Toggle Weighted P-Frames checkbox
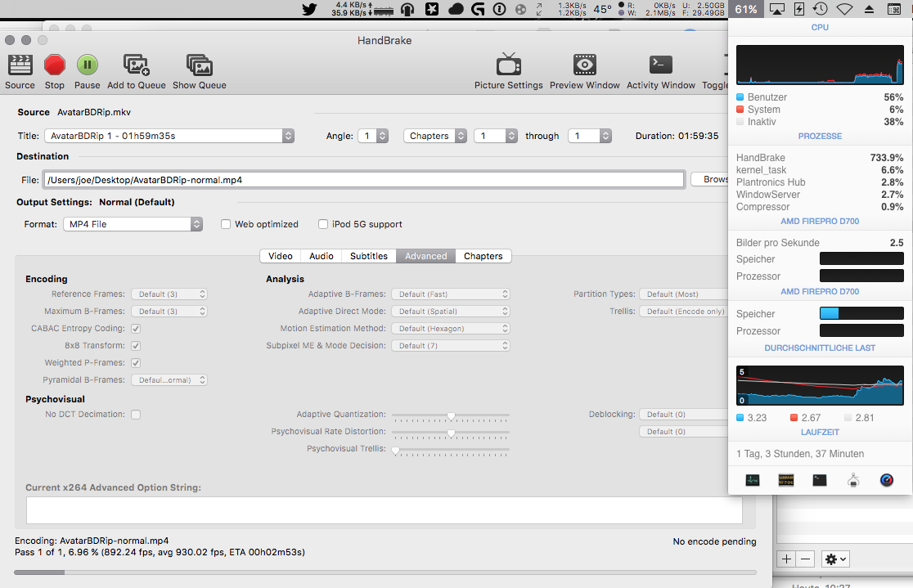This screenshot has height=588, width=913. (x=136, y=363)
